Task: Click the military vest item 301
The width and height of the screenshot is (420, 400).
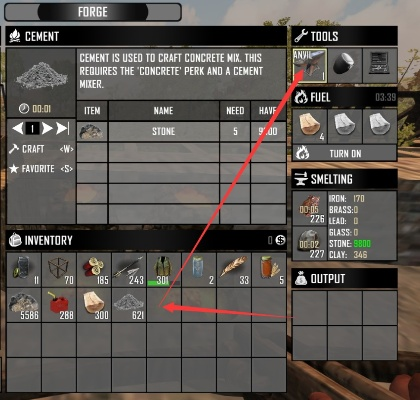Action: pos(164,270)
